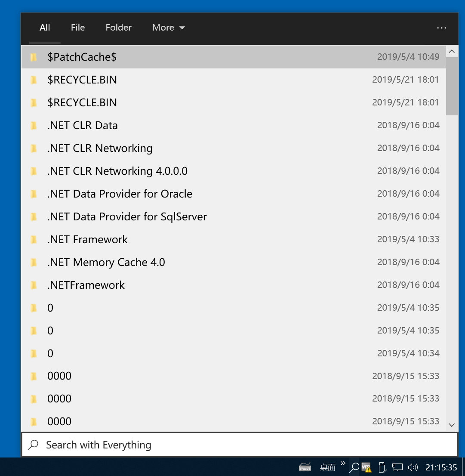The width and height of the screenshot is (465, 476).
Task: Click the taskbar clock showing 21:15:35
Action: click(x=441, y=467)
